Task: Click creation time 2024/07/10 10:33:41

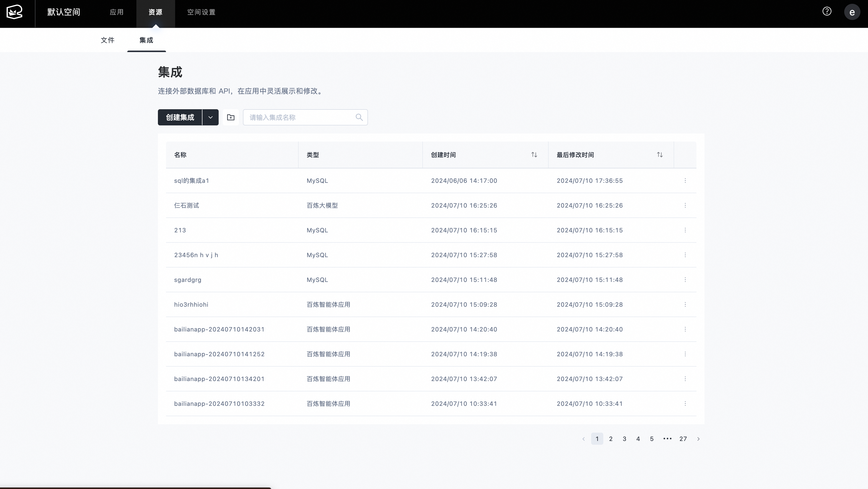Action: [x=464, y=404]
